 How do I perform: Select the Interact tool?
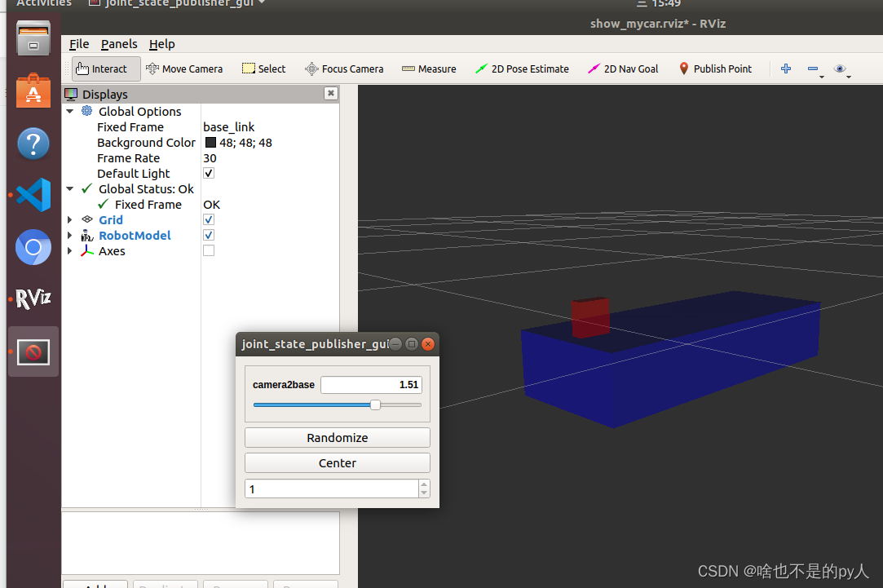click(x=106, y=69)
